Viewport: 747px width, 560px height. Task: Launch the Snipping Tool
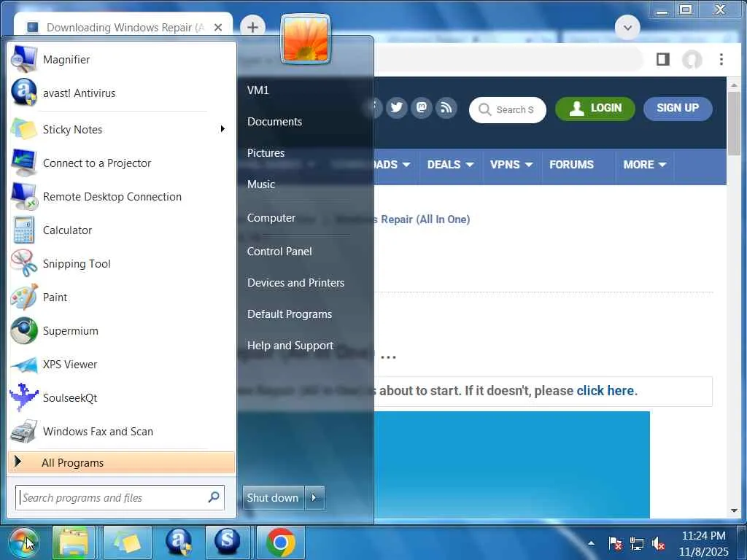(122, 264)
